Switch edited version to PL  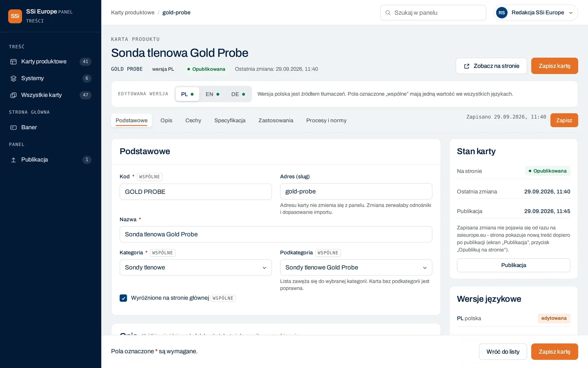(x=187, y=94)
